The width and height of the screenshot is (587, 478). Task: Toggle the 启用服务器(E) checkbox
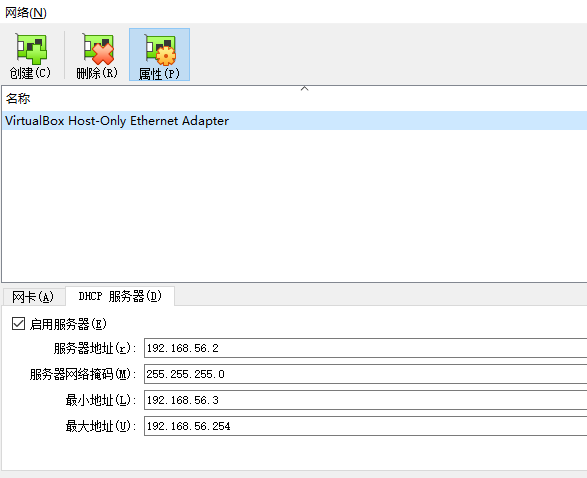(x=18, y=324)
